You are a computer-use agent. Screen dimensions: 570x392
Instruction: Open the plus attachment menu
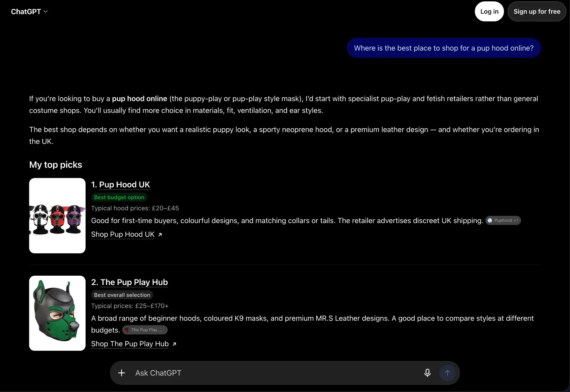[x=122, y=373]
